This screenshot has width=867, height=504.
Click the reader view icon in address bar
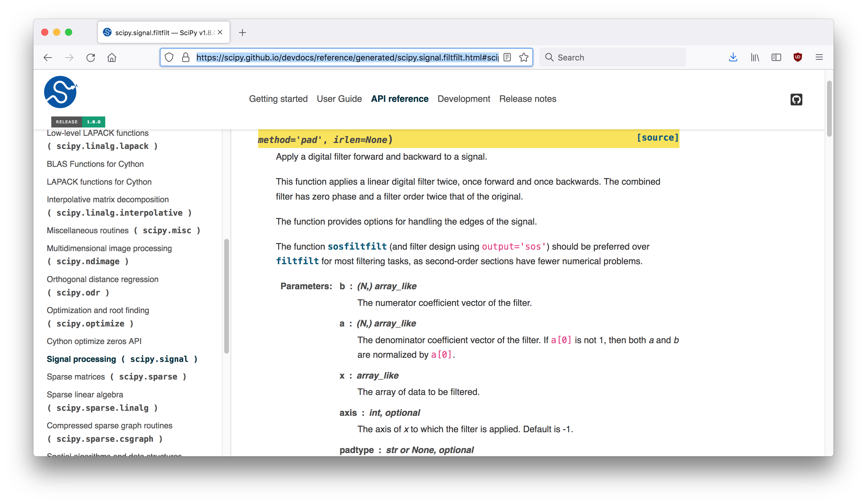(507, 57)
